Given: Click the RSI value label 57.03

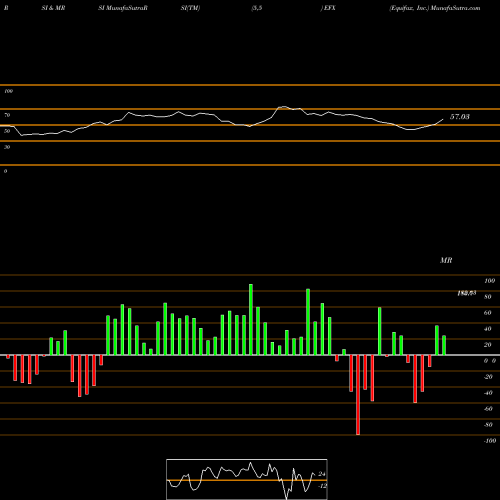Looking at the screenshot, I should point(460,117).
